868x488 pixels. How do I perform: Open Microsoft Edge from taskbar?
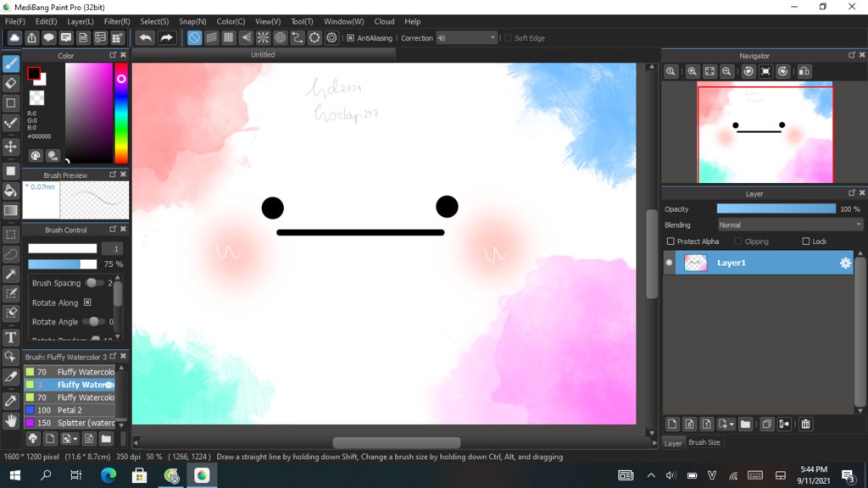[108, 475]
